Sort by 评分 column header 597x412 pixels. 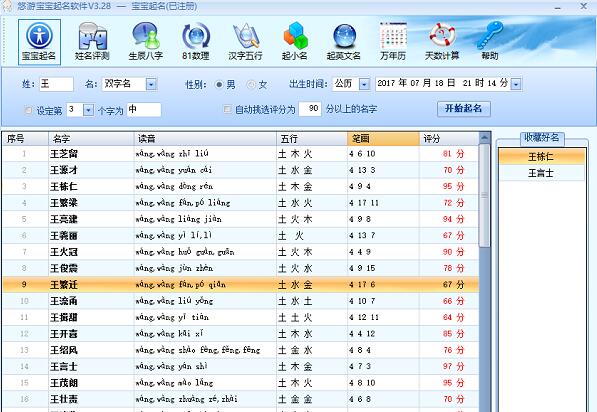click(x=449, y=139)
